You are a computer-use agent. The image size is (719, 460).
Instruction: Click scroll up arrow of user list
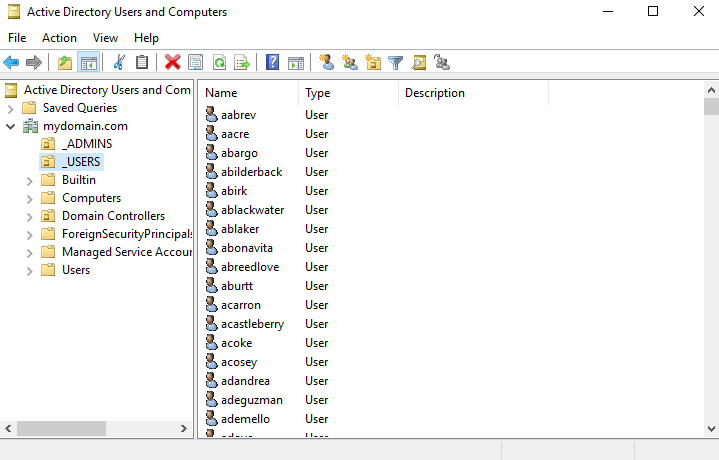click(x=711, y=90)
